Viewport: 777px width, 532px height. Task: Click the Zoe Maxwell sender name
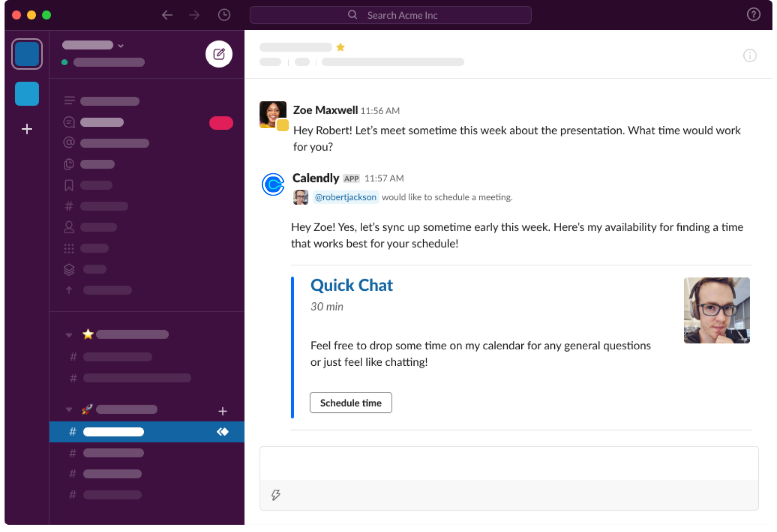[325, 110]
